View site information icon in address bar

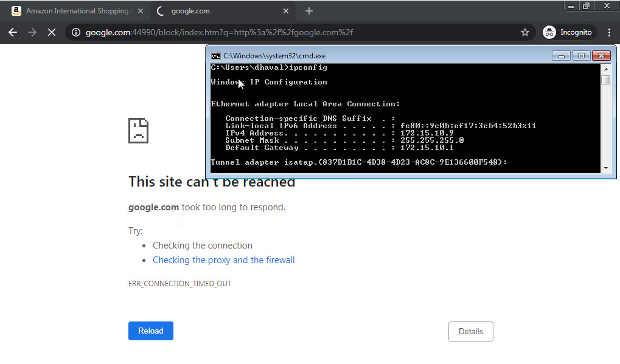(x=76, y=32)
